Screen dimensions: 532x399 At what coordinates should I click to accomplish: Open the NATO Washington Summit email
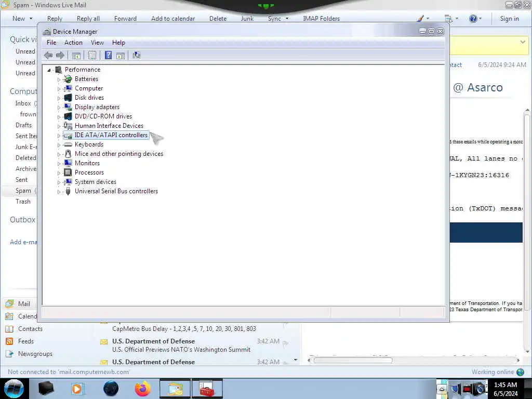[191, 345]
